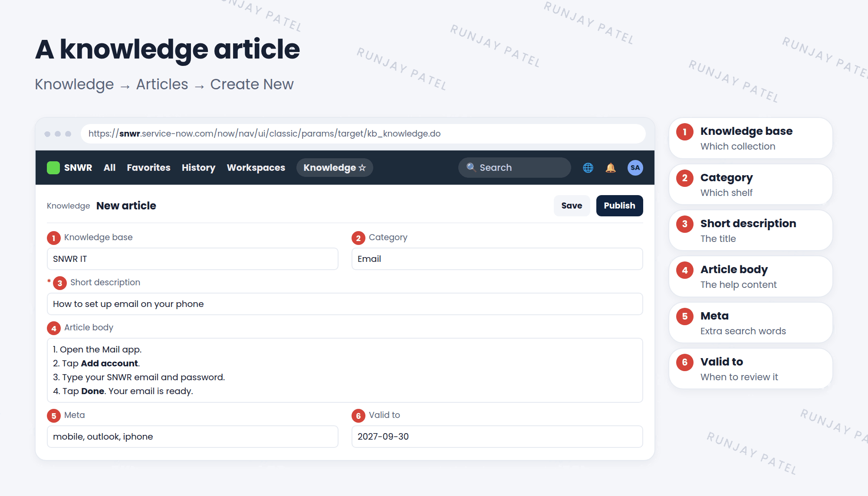Click the search magnifier icon
Viewport: 868px width, 496px height.
click(x=471, y=167)
